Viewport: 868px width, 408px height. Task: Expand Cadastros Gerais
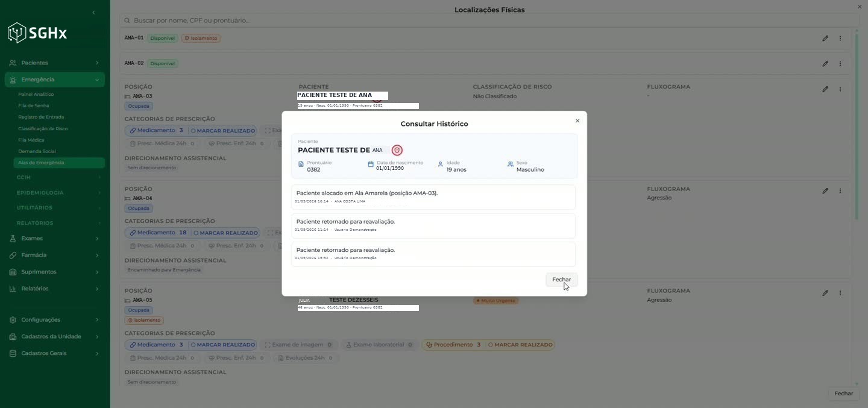click(x=54, y=353)
